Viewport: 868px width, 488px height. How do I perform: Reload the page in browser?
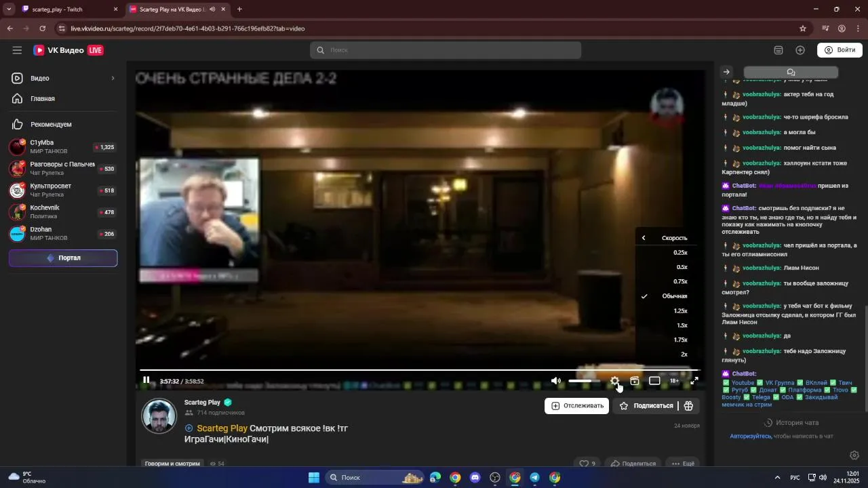coord(43,28)
